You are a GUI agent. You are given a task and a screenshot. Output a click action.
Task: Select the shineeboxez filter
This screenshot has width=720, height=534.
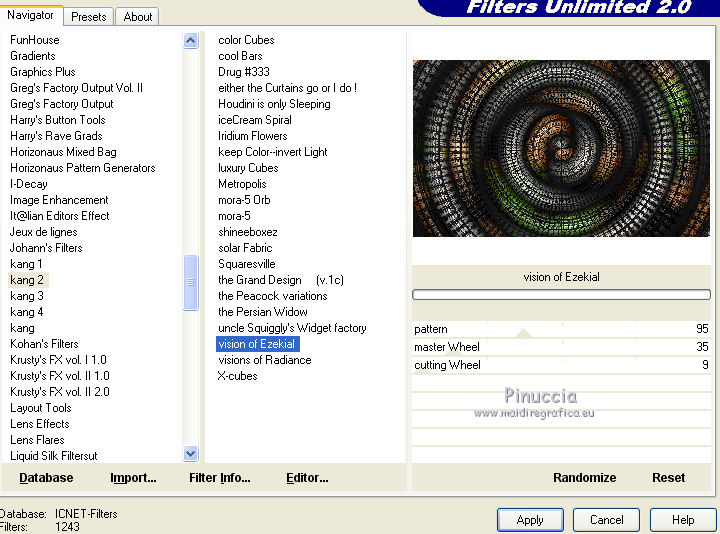248,232
